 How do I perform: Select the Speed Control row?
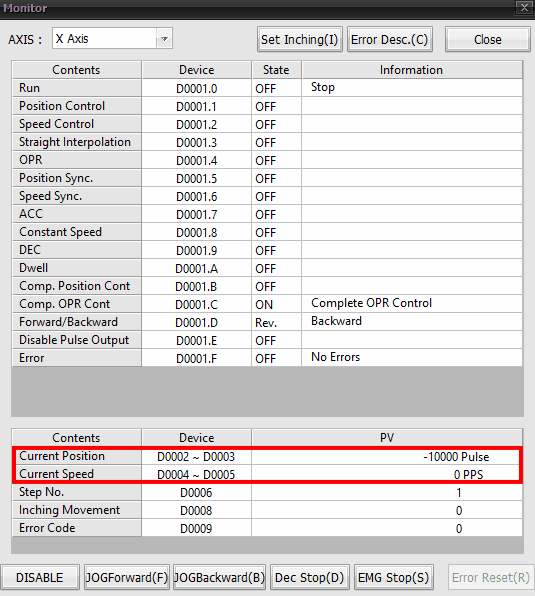[77, 124]
